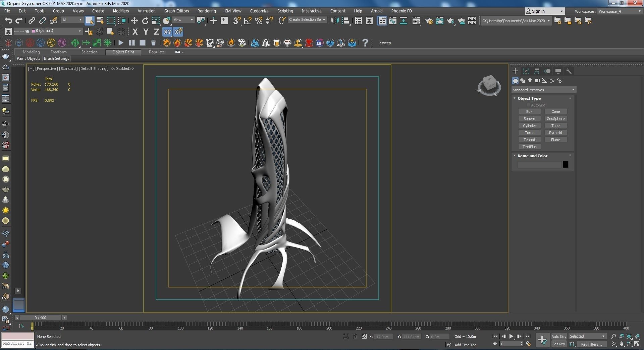Toggle Percent Snap button
Image resolution: width=644 pixels, height=350 pixels.
tap(259, 21)
